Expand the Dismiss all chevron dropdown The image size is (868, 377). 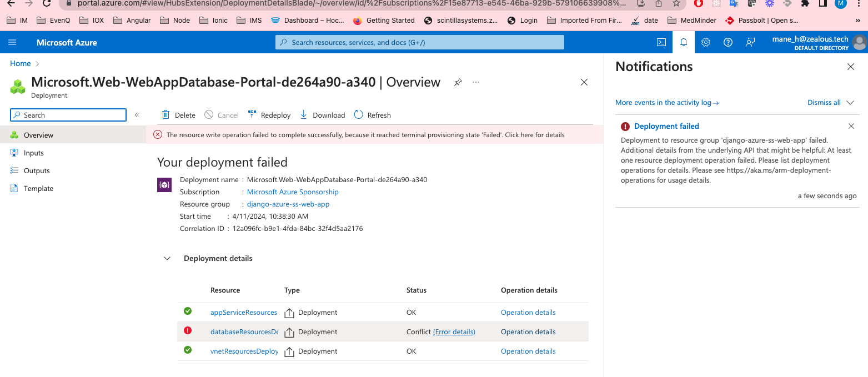click(850, 103)
